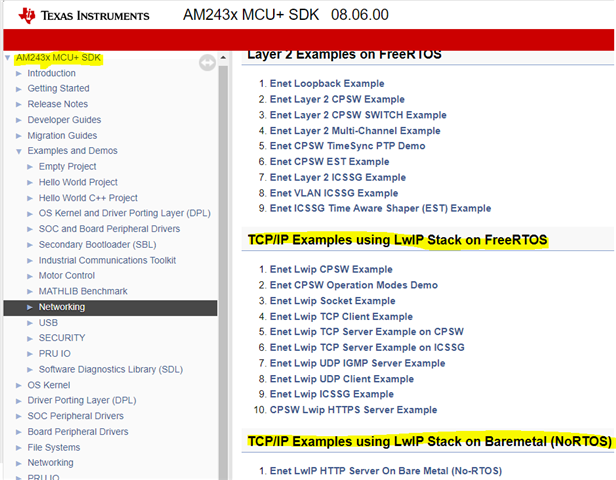Open Enet Lwip Socket Example link
The image size is (616, 480).
coord(332,301)
